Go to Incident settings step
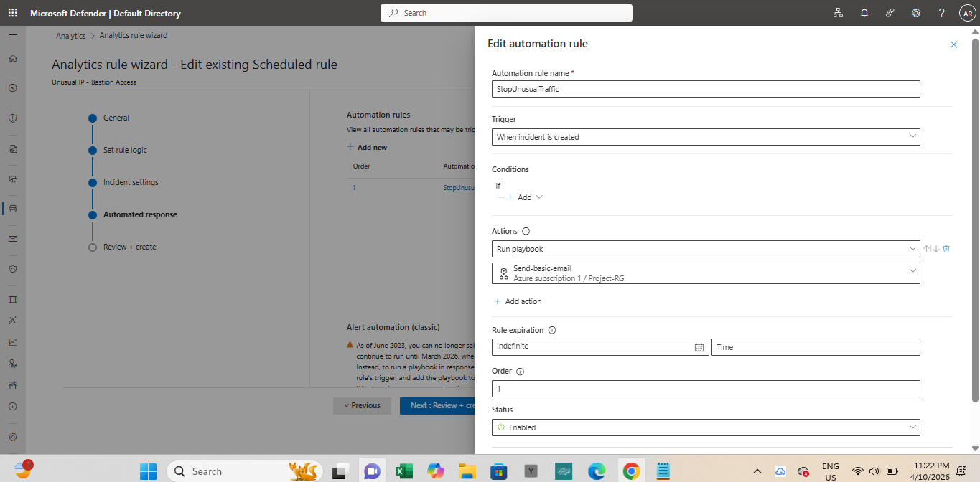This screenshot has width=980, height=482. pyautogui.click(x=131, y=182)
